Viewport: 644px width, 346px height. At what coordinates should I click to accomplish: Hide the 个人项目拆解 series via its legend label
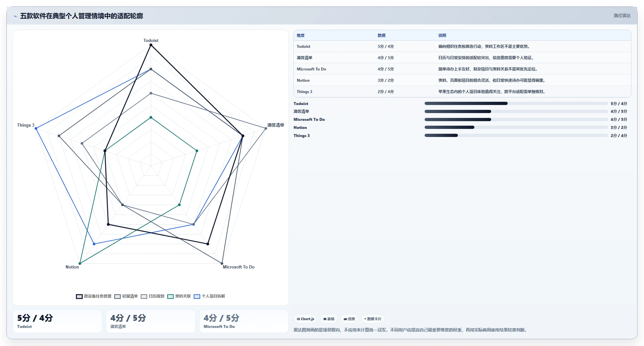pos(213,296)
